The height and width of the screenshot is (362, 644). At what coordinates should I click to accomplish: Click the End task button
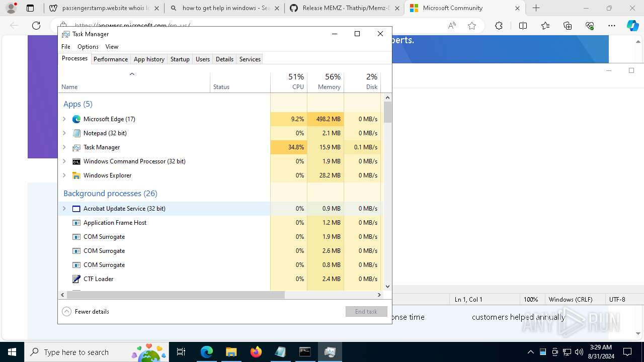(x=366, y=312)
